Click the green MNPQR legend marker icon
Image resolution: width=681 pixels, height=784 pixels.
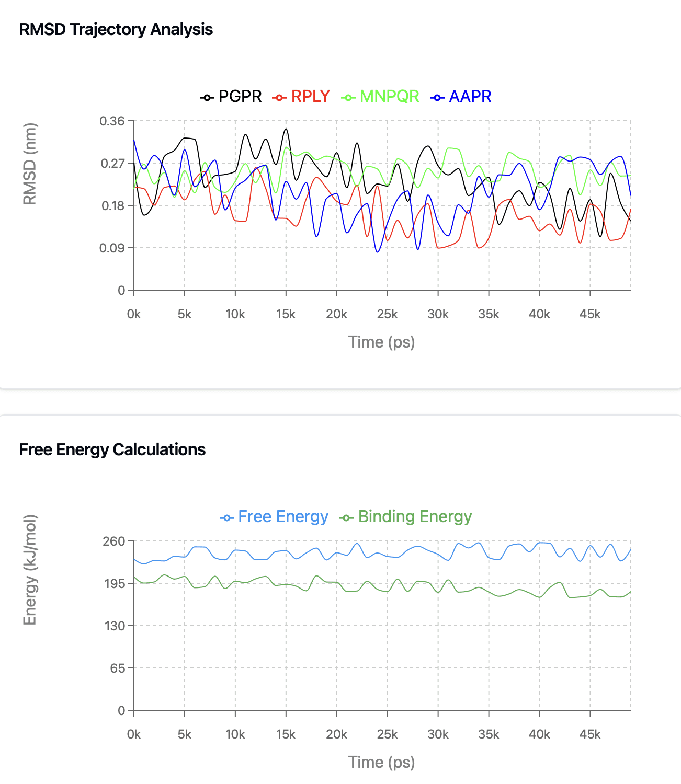348,98
